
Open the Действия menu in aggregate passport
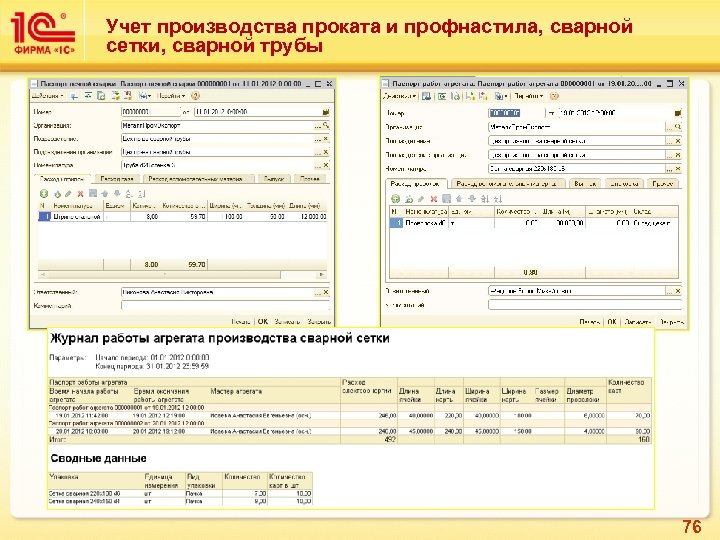coord(400,96)
